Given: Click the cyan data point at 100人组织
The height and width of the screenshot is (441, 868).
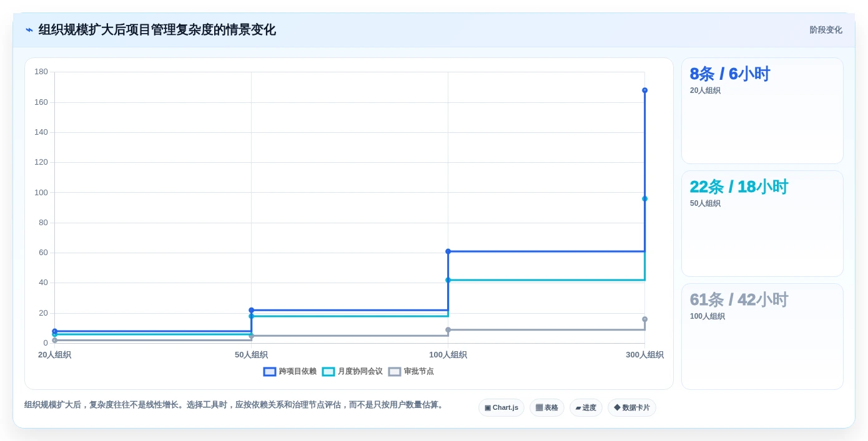Looking at the screenshot, I should [x=448, y=280].
